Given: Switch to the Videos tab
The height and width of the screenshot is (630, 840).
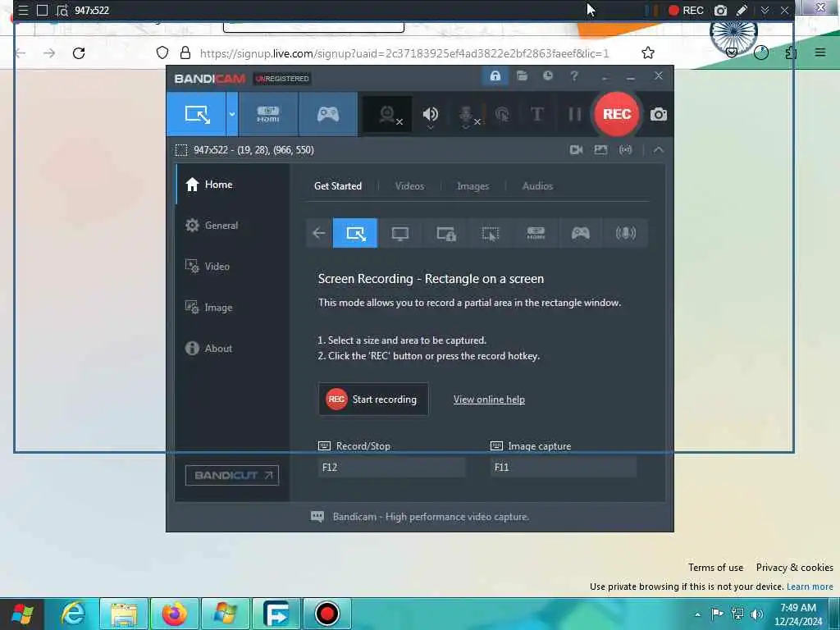Looking at the screenshot, I should coord(409,186).
